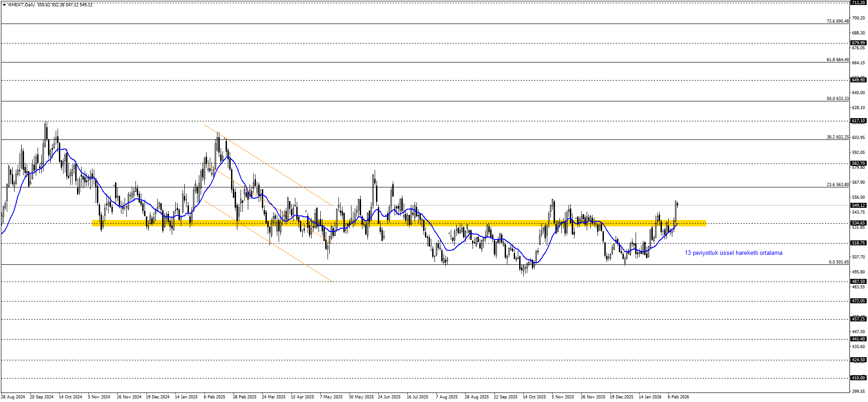Select the 73.6 695.48 Fibonacci level label

pyautogui.click(x=837, y=21)
